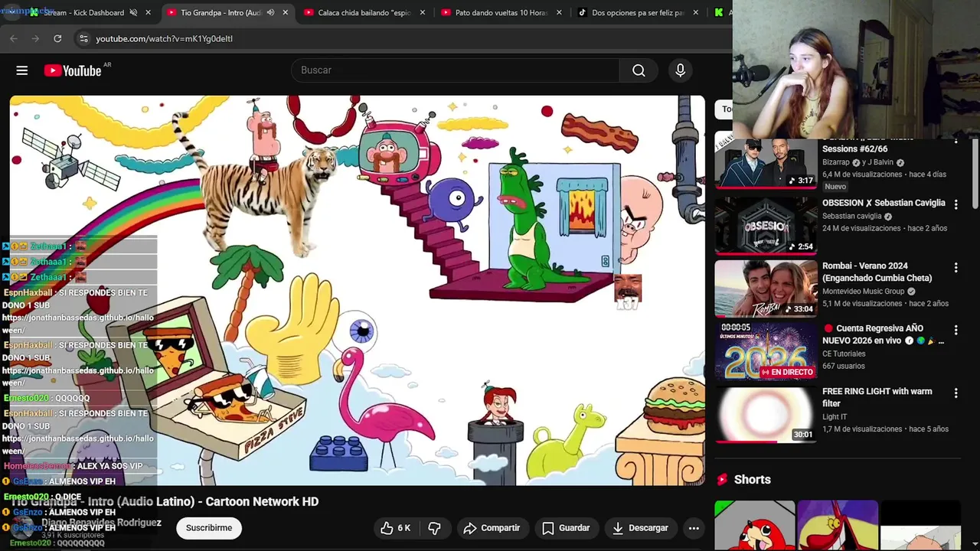980x551 pixels.
Task: Click the Guardar save button
Action: tap(566, 528)
